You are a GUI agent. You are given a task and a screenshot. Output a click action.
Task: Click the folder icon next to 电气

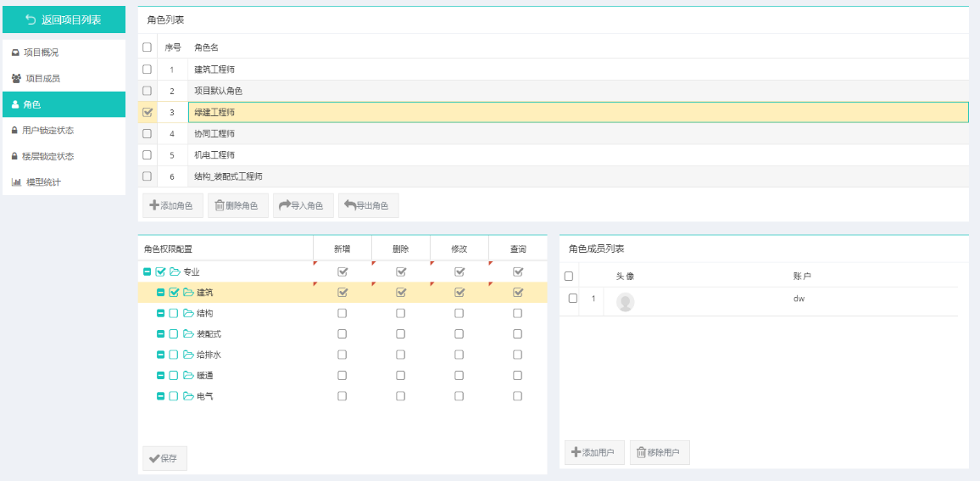(188, 396)
